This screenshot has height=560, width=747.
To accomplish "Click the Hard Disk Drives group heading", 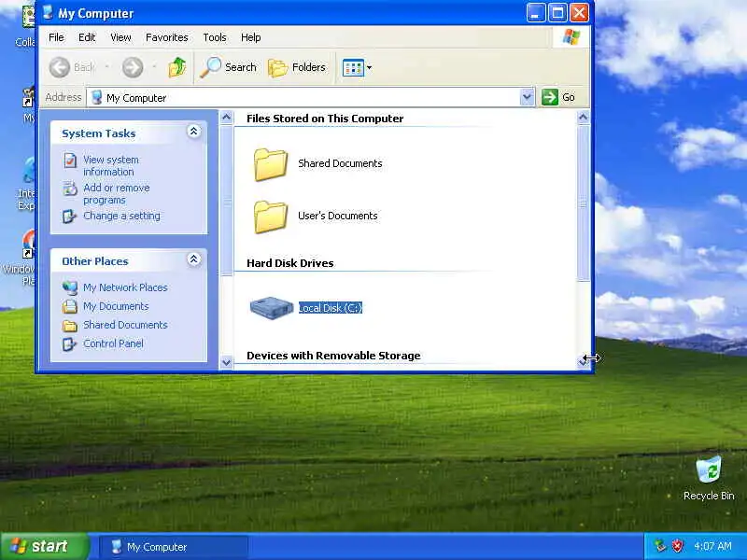I will tap(290, 263).
